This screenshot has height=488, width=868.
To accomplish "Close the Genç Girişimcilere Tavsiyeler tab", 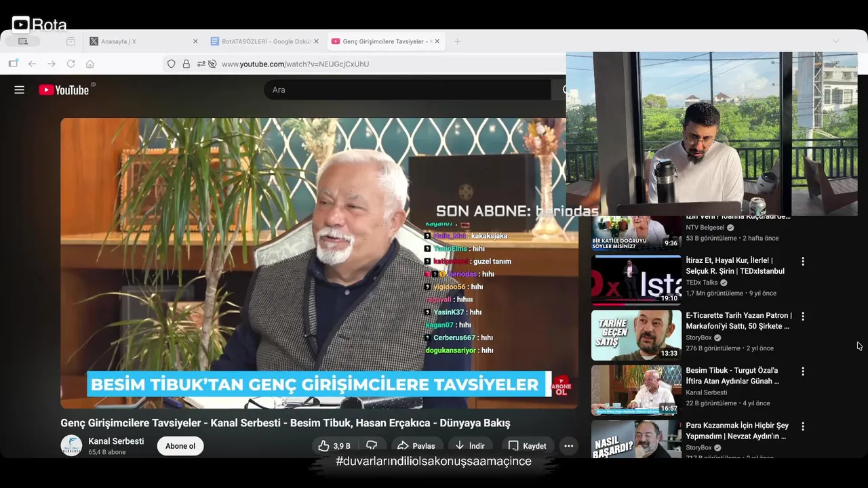I will click(x=437, y=41).
